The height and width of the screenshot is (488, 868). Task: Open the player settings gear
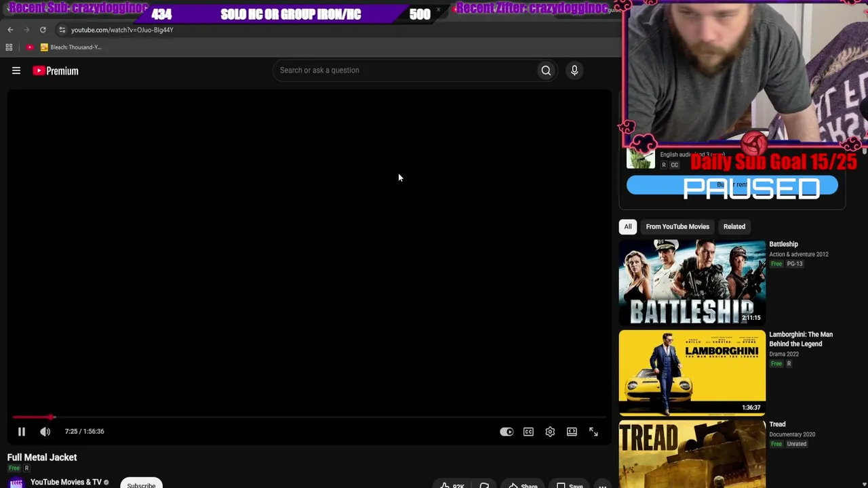[550, 432]
